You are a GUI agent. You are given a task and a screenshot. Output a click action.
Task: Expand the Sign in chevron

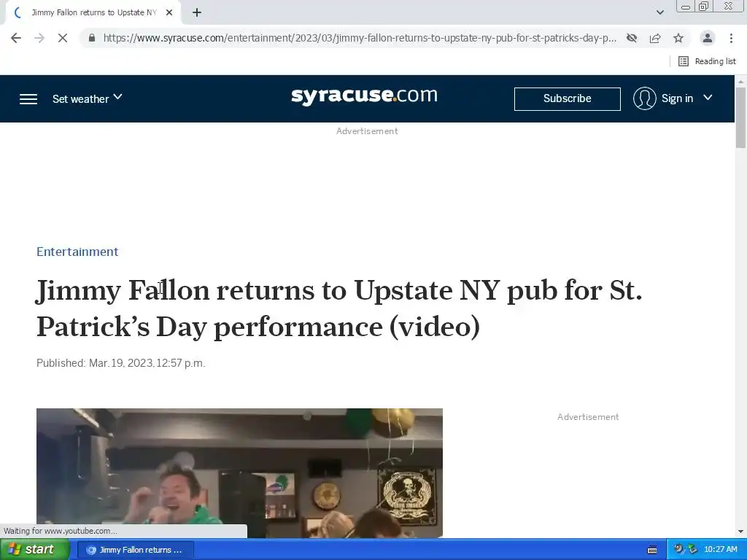tap(708, 98)
